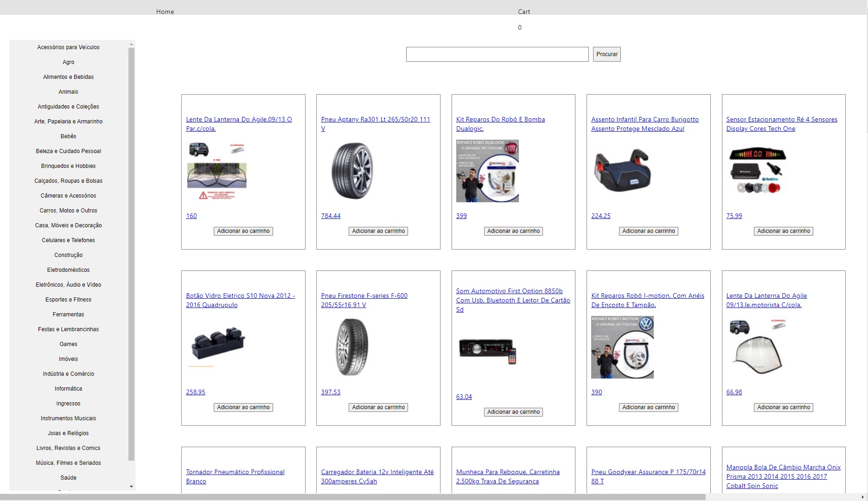The image size is (868, 501).
Task: Add Lente Lanterna Agile 66.98 to cart
Action: click(x=784, y=407)
